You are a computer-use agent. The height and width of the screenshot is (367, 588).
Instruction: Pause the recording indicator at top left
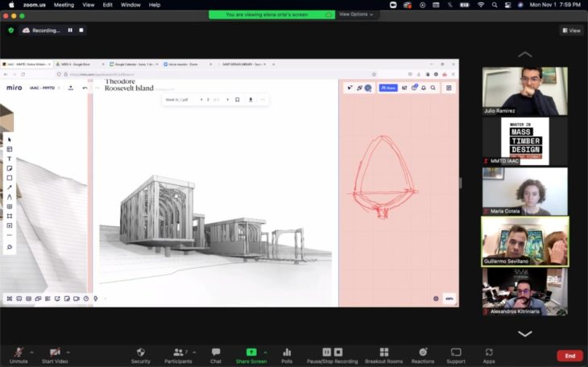(x=70, y=31)
